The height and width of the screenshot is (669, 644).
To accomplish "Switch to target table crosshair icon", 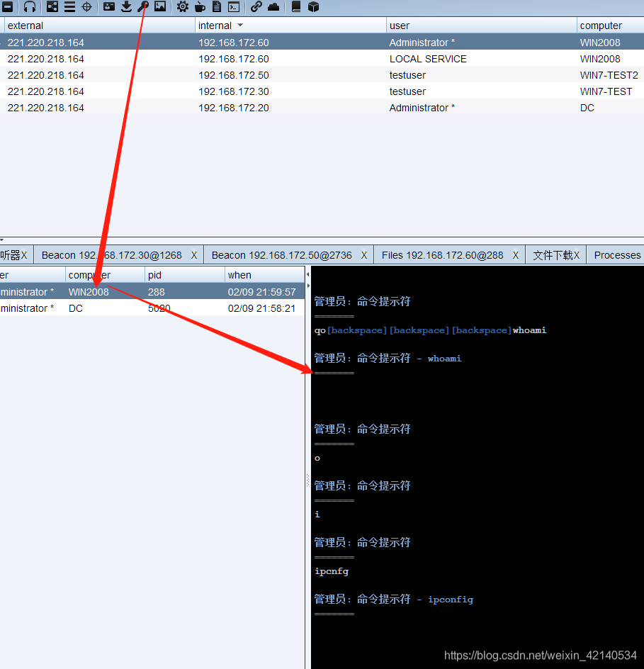I will pyautogui.click(x=86, y=6).
